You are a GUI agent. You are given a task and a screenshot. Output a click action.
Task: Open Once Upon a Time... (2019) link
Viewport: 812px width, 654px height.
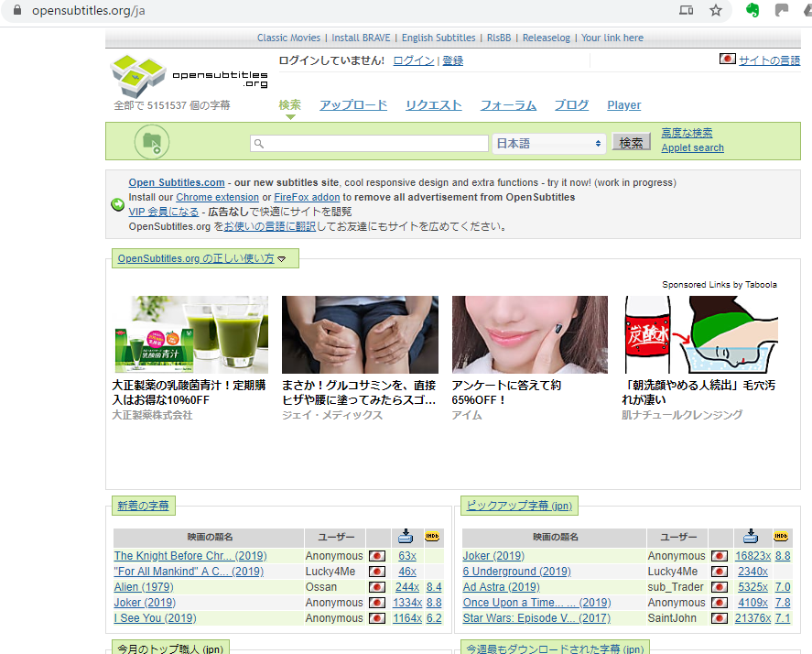[536, 603]
